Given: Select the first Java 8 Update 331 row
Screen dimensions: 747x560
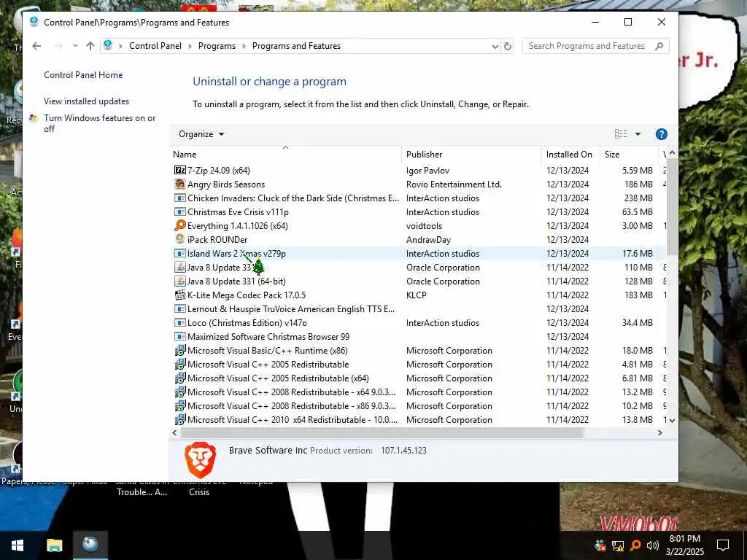Looking at the screenshot, I should pos(418,267).
